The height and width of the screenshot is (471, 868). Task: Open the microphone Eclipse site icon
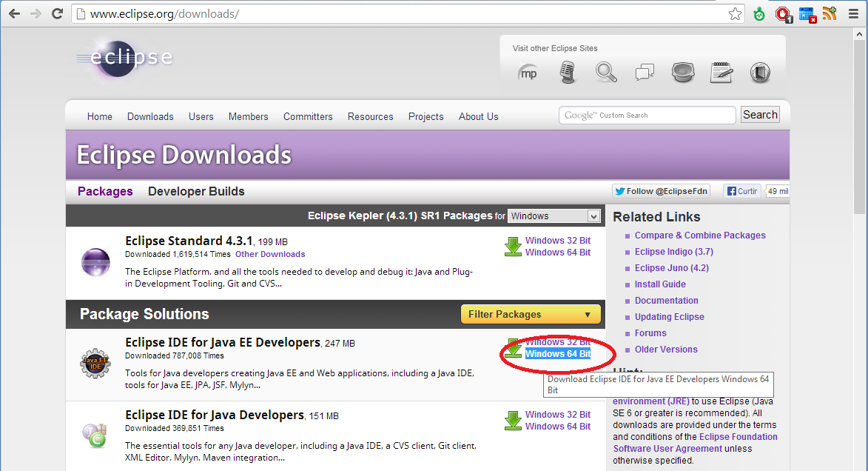(x=568, y=73)
